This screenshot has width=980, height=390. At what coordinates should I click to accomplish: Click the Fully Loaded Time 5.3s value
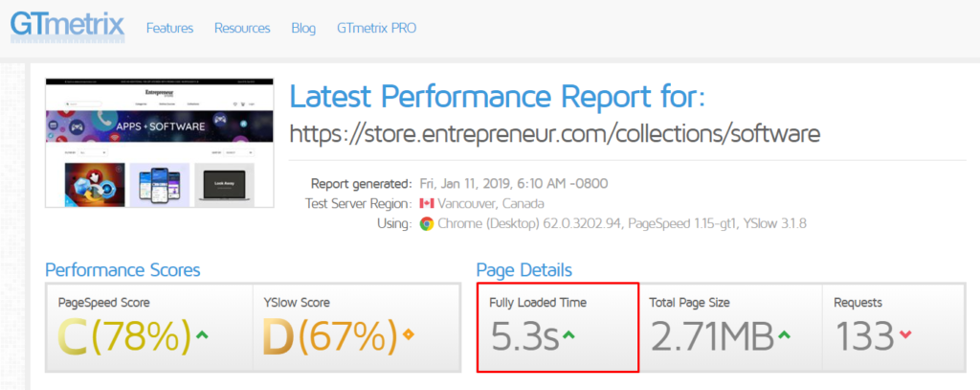click(x=523, y=336)
